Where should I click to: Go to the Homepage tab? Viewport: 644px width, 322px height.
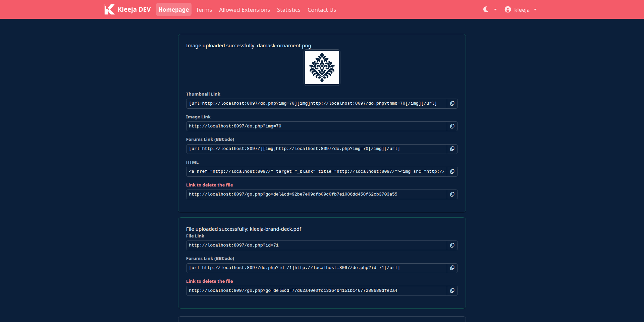[173, 9]
